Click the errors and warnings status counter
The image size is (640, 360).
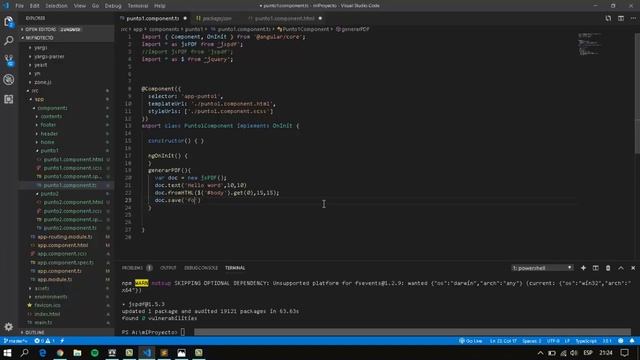coord(44,341)
